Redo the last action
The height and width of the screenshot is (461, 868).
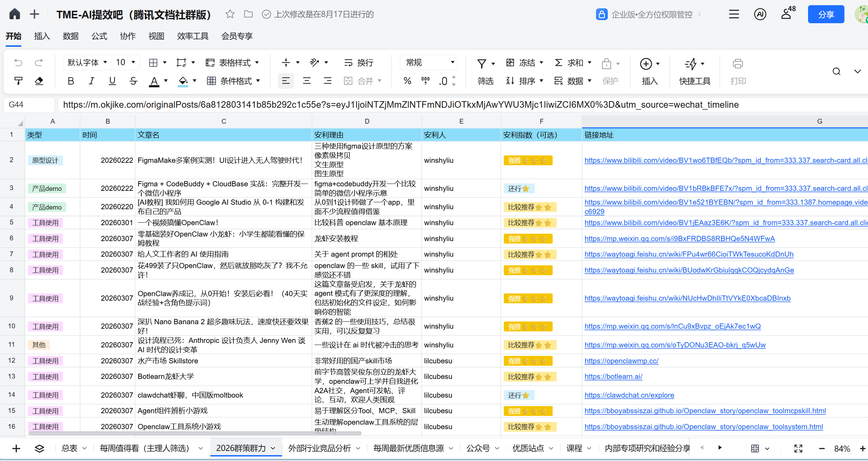click(x=39, y=63)
